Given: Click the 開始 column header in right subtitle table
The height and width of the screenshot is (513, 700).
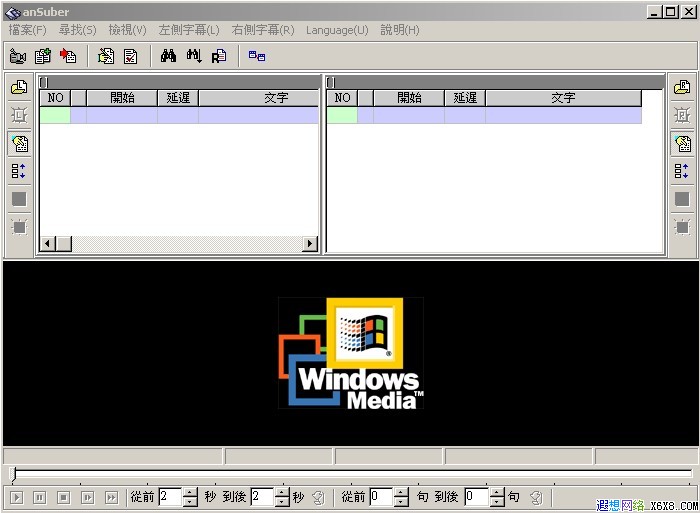Looking at the screenshot, I should (x=409, y=98).
